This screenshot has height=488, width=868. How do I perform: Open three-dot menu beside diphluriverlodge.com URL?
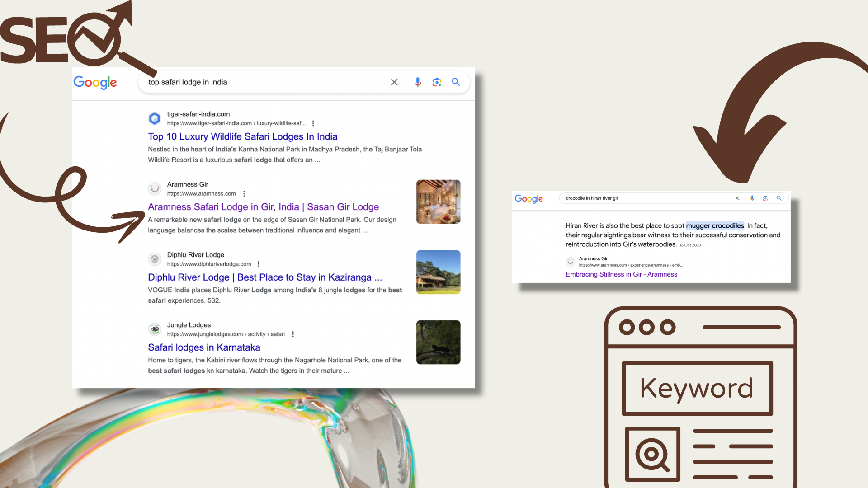259,264
